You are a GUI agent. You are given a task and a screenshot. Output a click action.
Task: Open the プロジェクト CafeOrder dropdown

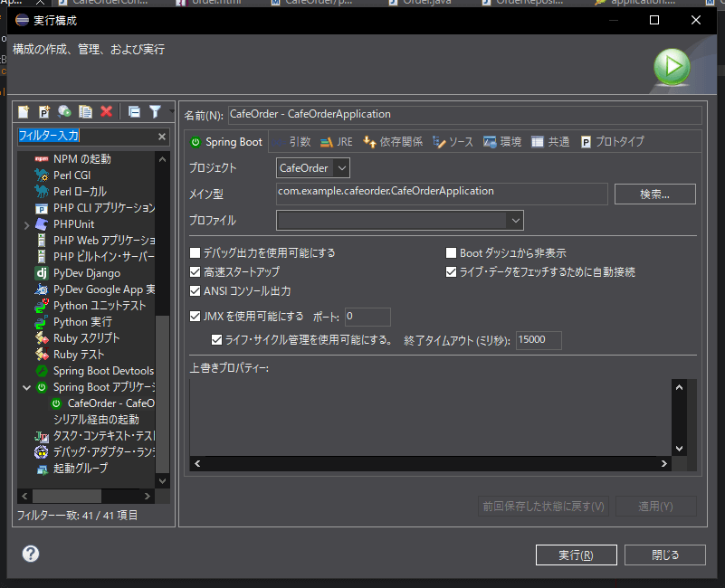pyautogui.click(x=340, y=168)
